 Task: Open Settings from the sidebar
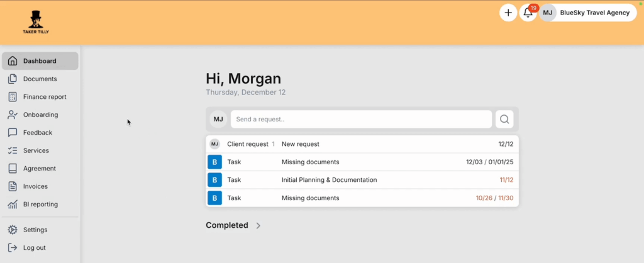pyautogui.click(x=35, y=230)
